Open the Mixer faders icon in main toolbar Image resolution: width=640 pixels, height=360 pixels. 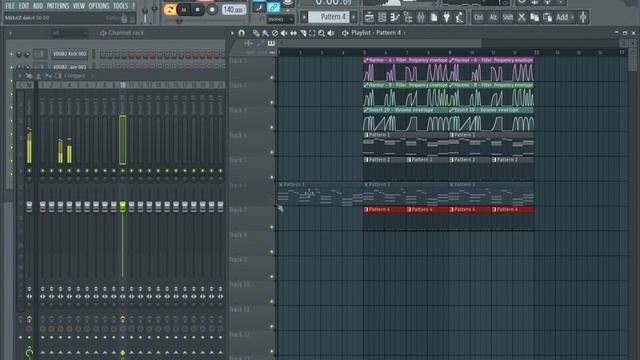click(421, 17)
